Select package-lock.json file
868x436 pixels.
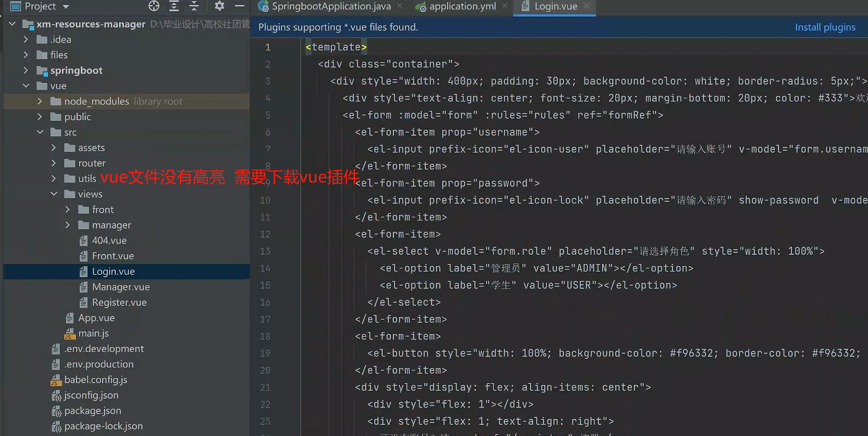coord(104,427)
